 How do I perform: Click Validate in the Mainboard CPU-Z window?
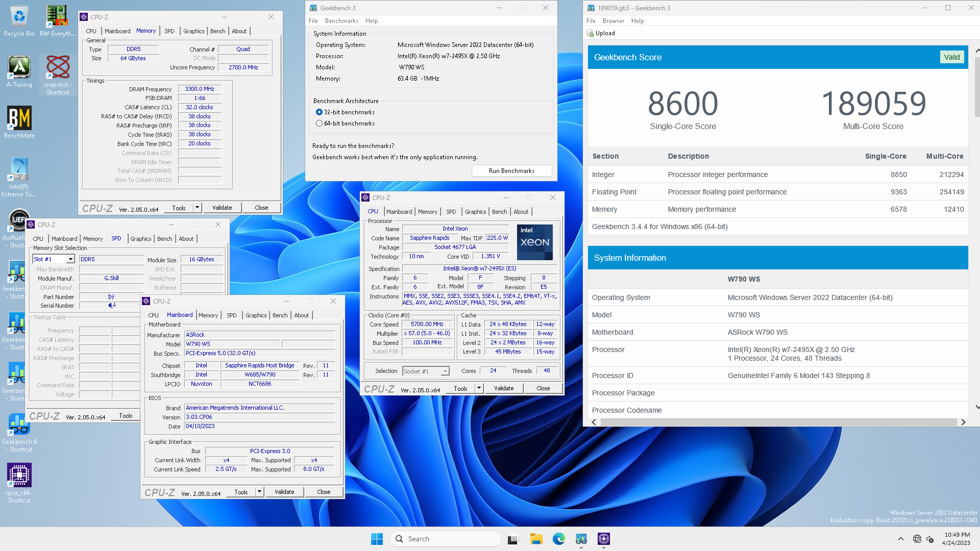coord(284,492)
